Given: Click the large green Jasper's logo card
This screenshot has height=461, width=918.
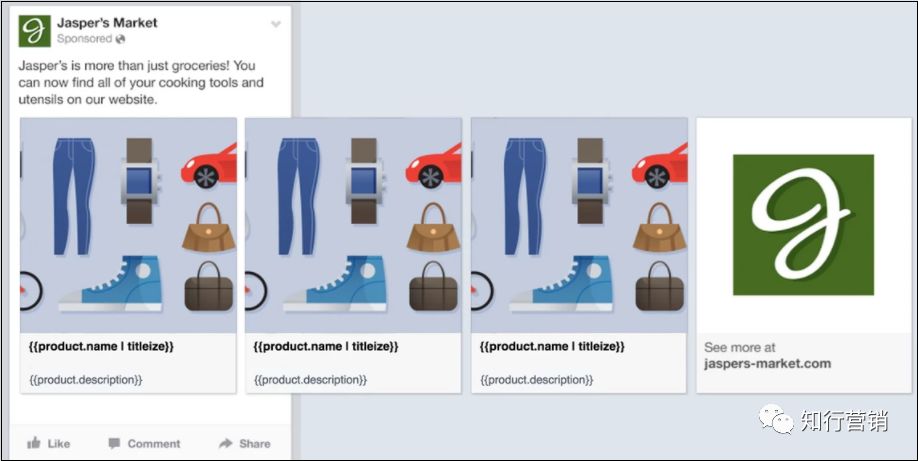Looking at the screenshot, I should point(803,225).
